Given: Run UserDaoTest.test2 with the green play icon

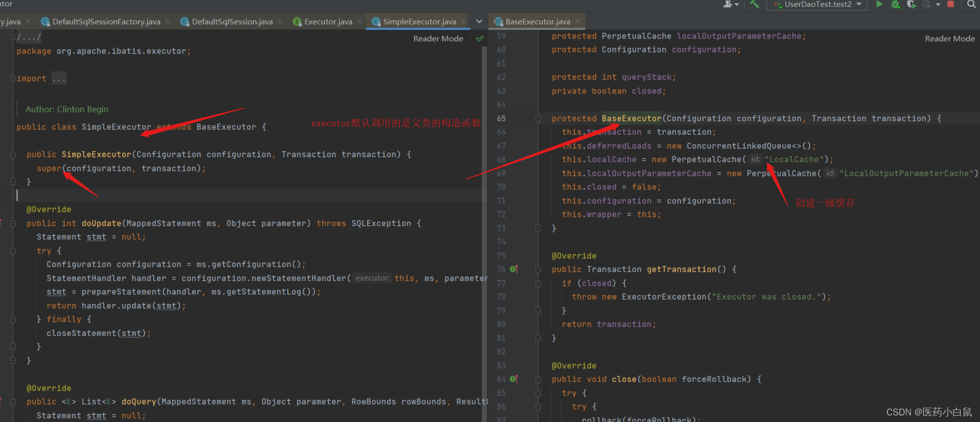Looking at the screenshot, I should pos(879,4).
